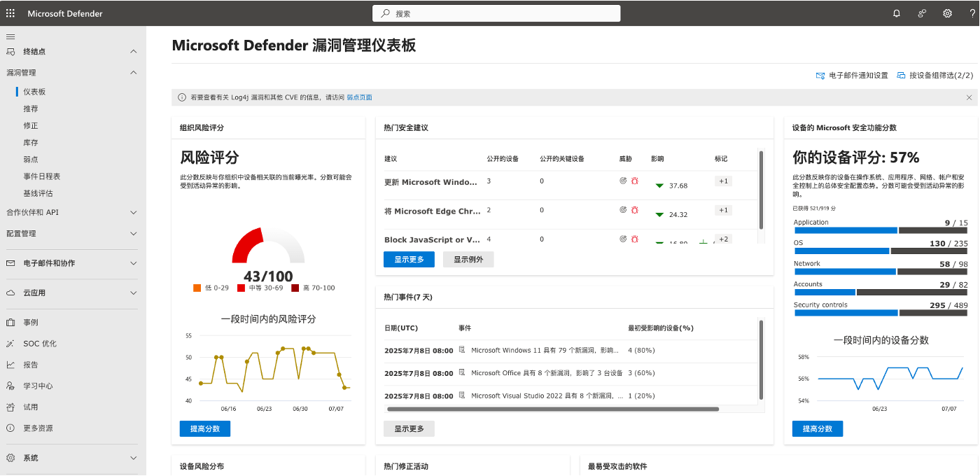Click the 显示例外 button
This screenshot has height=476, width=980.
point(468,260)
